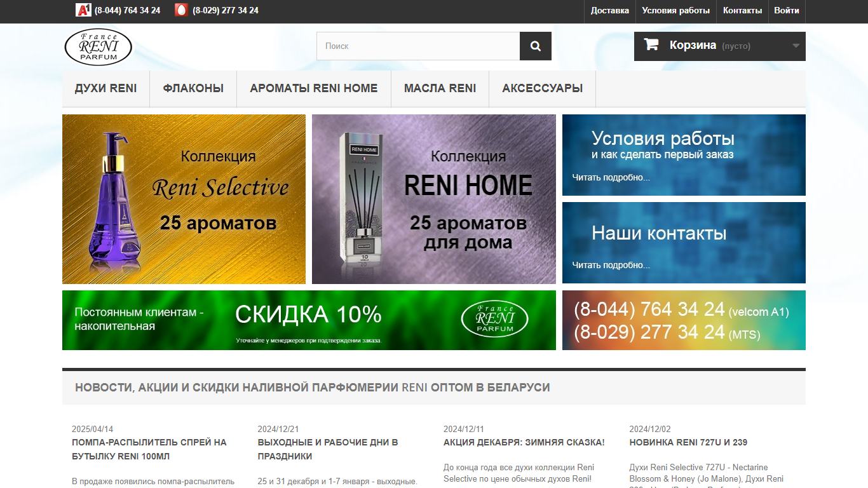
Task: Click the Reni logo inside the green discount banner
Action: (x=495, y=319)
